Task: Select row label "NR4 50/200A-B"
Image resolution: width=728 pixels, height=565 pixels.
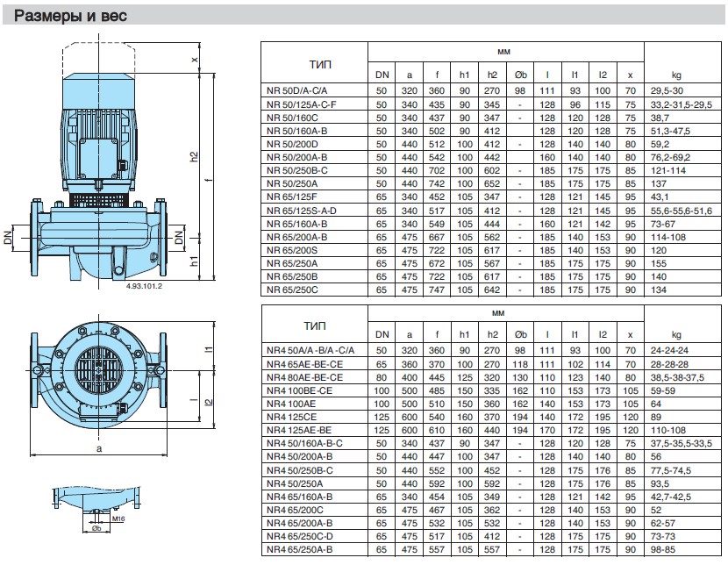Action: click(x=299, y=457)
